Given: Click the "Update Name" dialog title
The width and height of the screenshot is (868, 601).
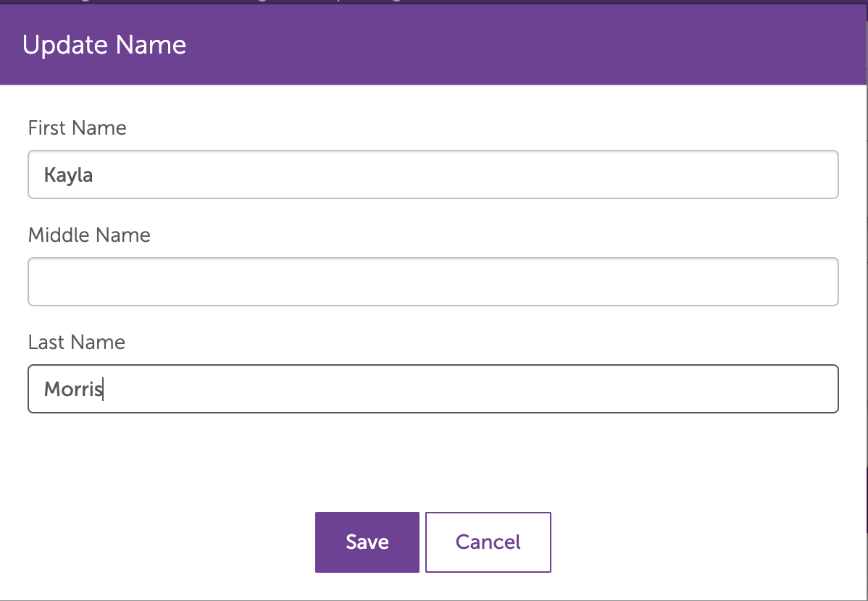Looking at the screenshot, I should tap(104, 45).
